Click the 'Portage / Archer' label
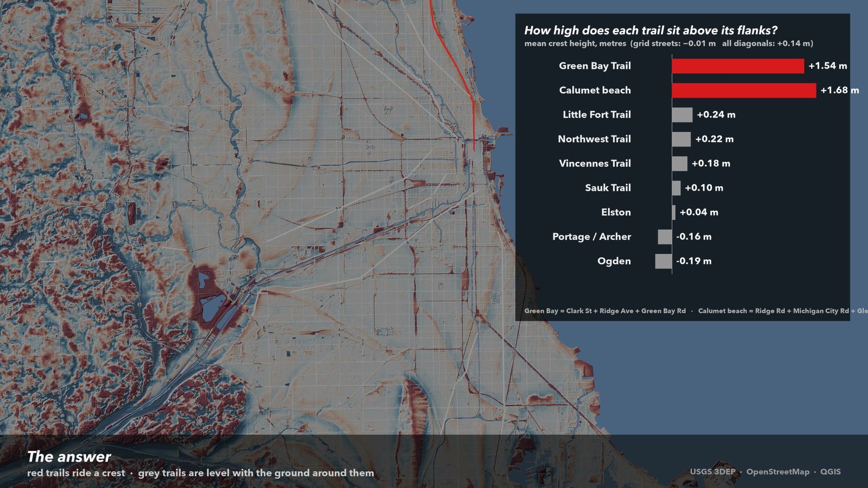868x488 pixels. [591, 236]
